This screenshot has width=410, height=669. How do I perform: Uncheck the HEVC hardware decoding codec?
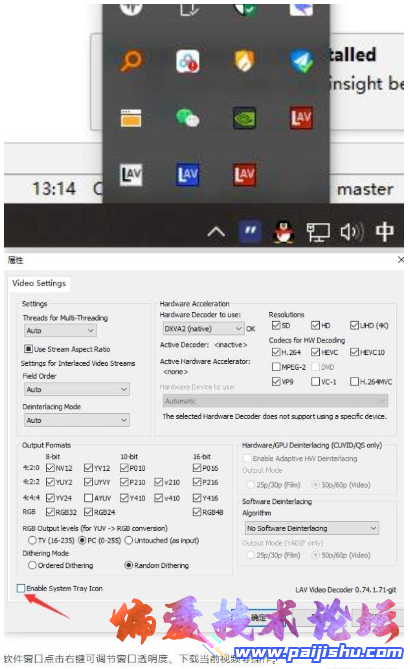pyautogui.click(x=315, y=352)
